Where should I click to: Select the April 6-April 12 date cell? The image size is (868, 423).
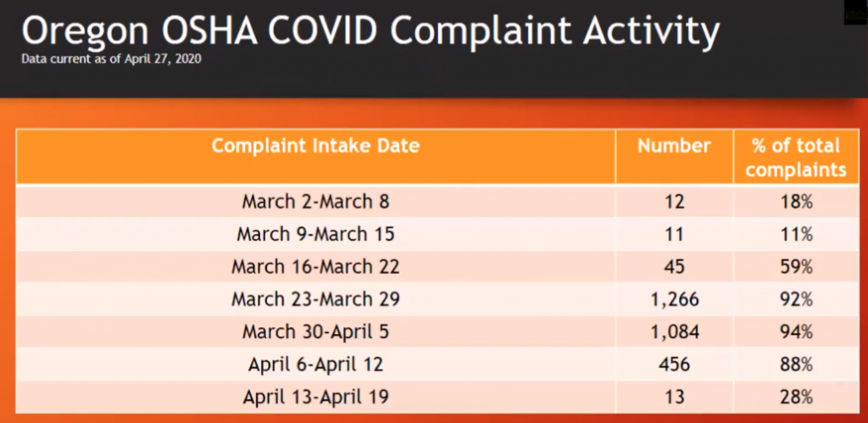315,365
